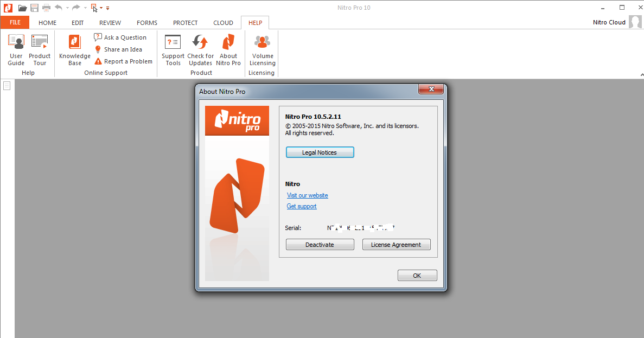The width and height of the screenshot is (644, 338).
Task: Expand the Redo history dropdown arrow
Action: [x=85, y=8]
